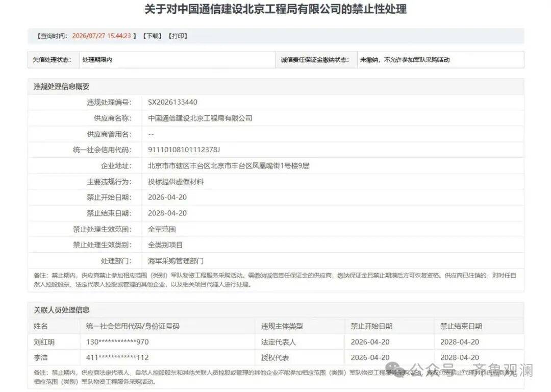Click the name 刘红明
The height and width of the screenshot is (392, 551).
44,342
